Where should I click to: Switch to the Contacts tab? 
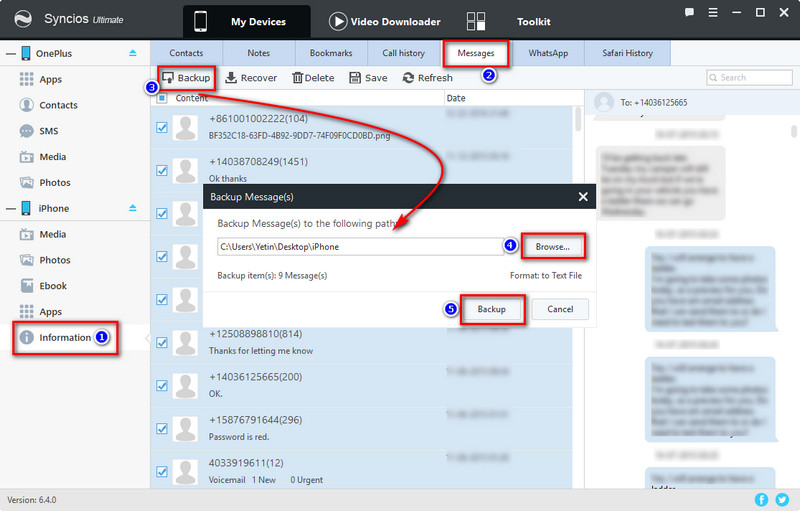186,53
